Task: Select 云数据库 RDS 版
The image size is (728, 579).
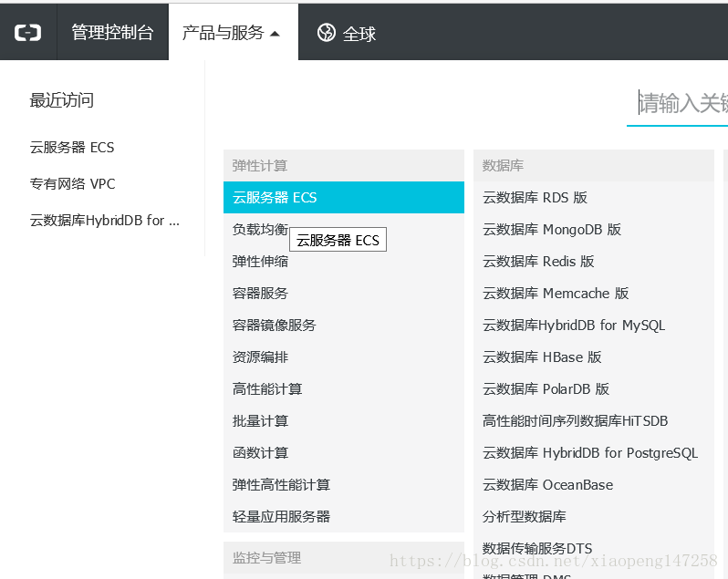Action: (535, 197)
